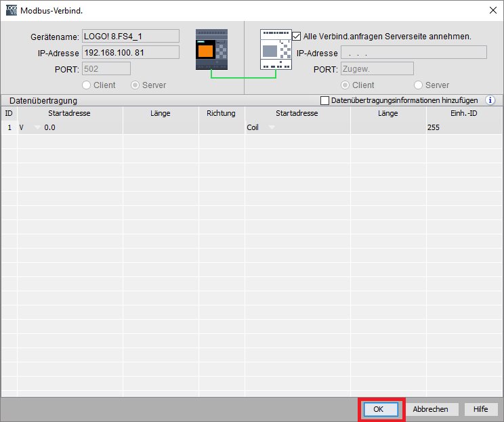Click the start address value 0.0

tap(50, 127)
